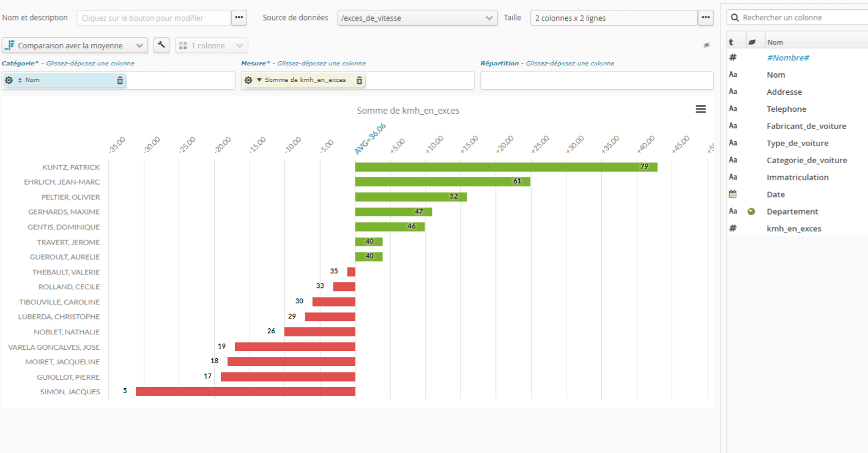This screenshot has width=868, height=453.
Task: Click the hash icon for kmh_en_exces
Action: click(733, 229)
